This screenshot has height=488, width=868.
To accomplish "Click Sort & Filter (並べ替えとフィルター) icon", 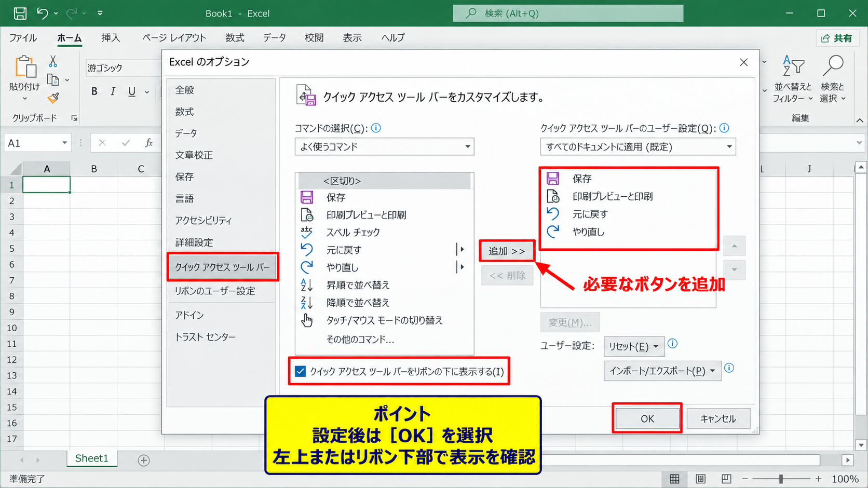I will tap(793, 66).
